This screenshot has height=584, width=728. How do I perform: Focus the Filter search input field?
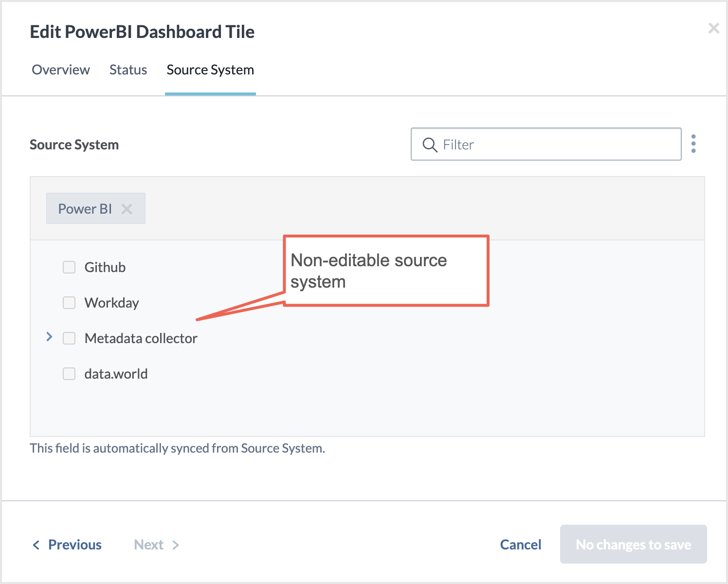546,144
